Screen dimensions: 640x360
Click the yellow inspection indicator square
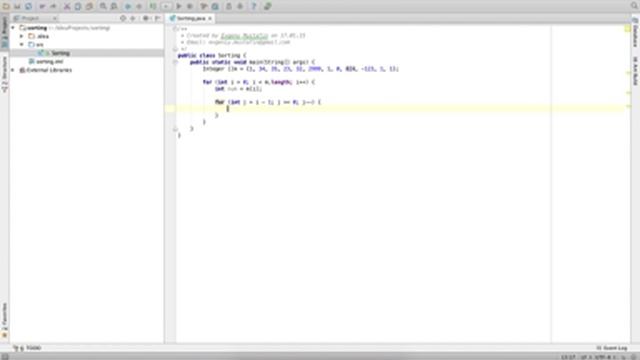(627, 28)
